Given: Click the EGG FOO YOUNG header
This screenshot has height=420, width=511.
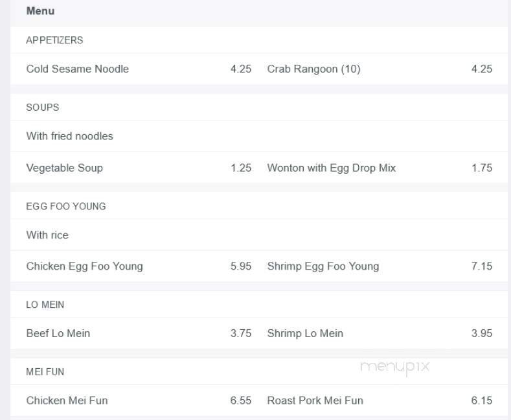Looking at the screenshot, I should pyautogui.click(x=66, y=206).
